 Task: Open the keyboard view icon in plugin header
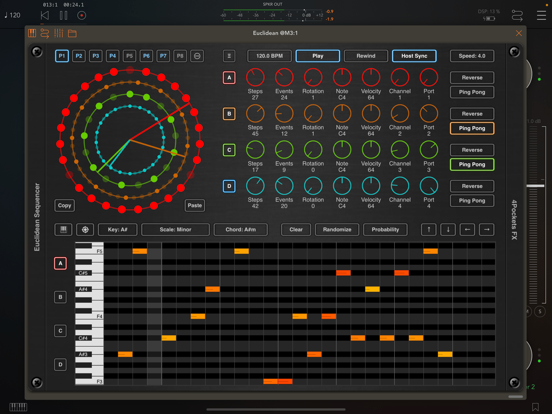click(32, 33)
